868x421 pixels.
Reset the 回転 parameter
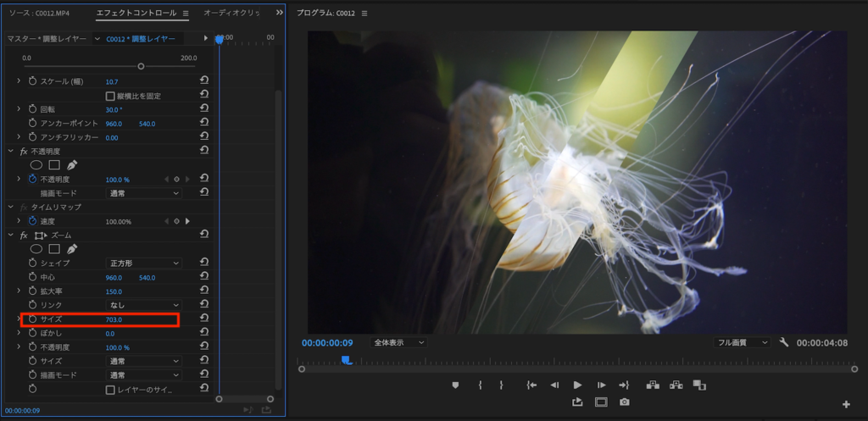204,109
